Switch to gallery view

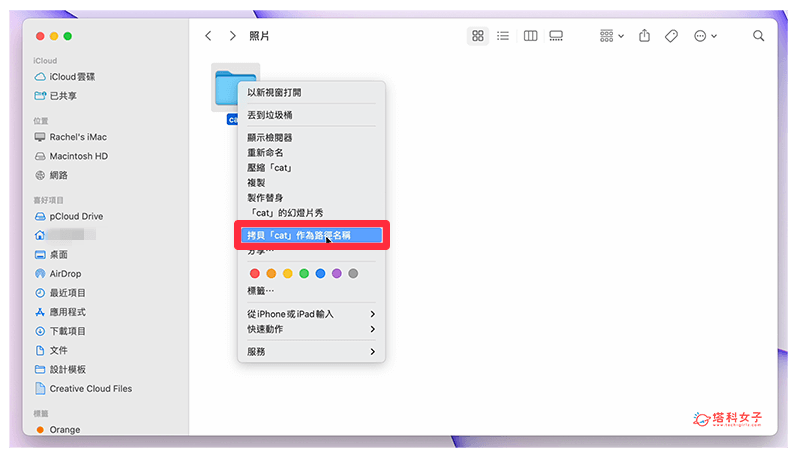[x=556, y=36]
